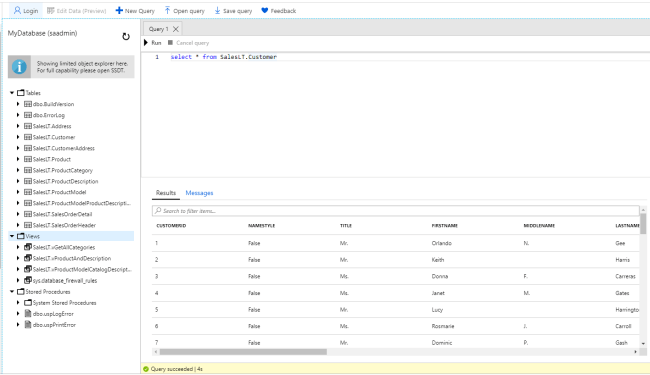This screenshot has width=650, height=375.
Task: Open the Messages tab
Action: [x=199, y=193]
